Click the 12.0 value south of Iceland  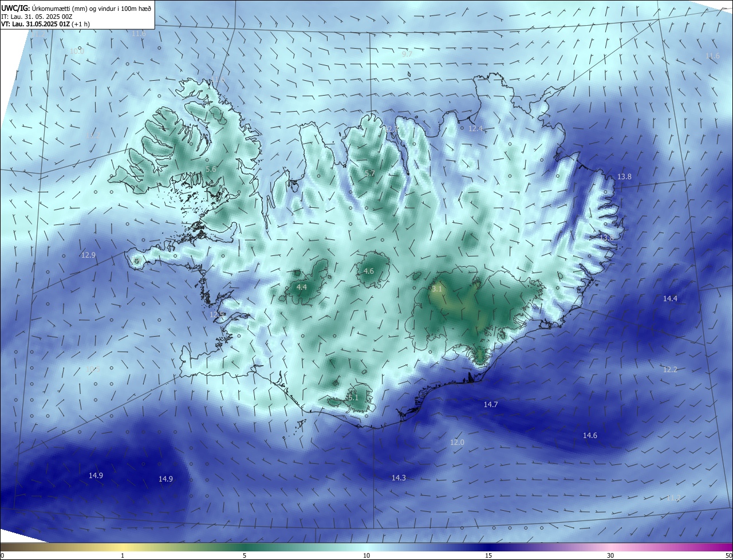457,443
